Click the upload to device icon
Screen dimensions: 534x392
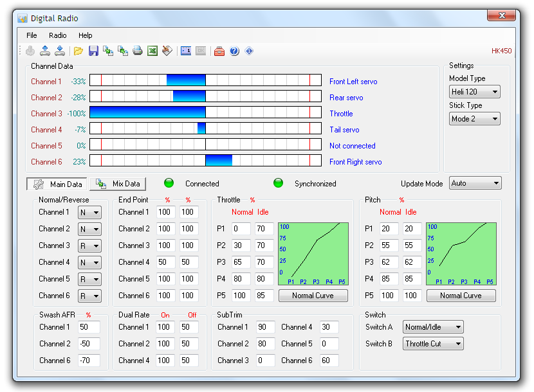tap(45, 51)
